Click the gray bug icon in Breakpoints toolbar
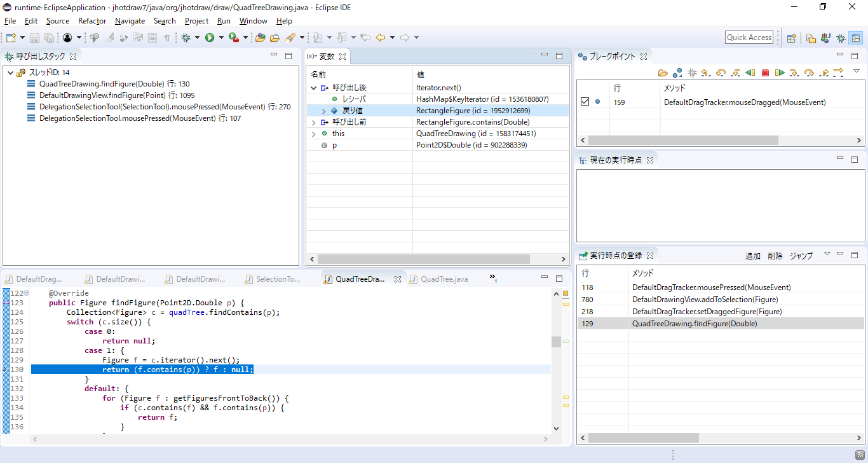 692,73
